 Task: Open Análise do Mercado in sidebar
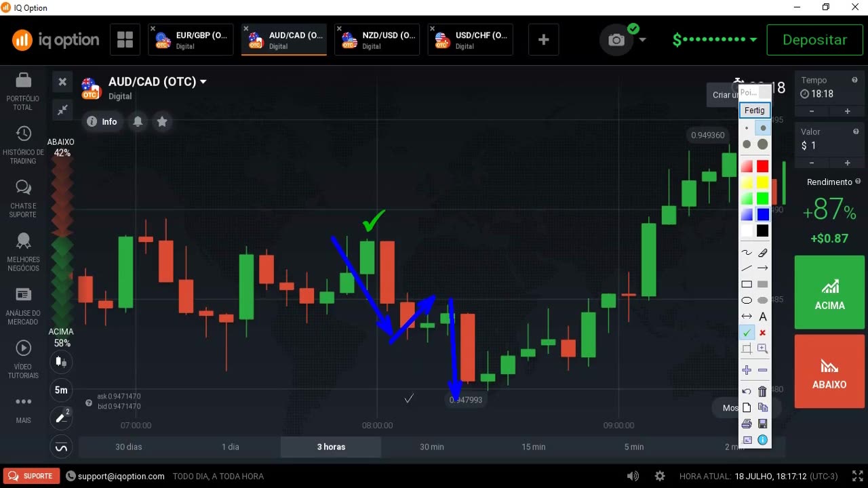point(23,306)
